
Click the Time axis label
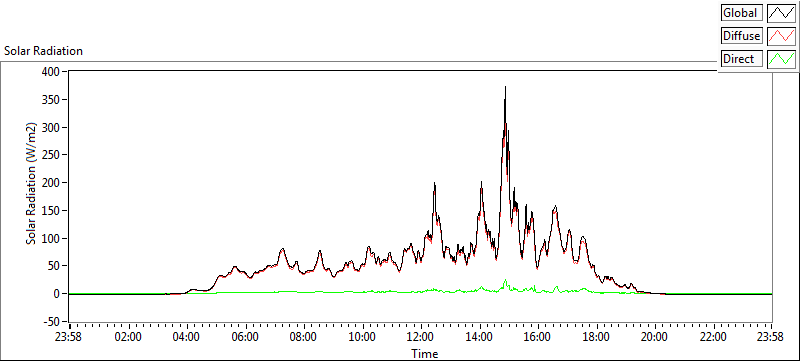point(424,354)
